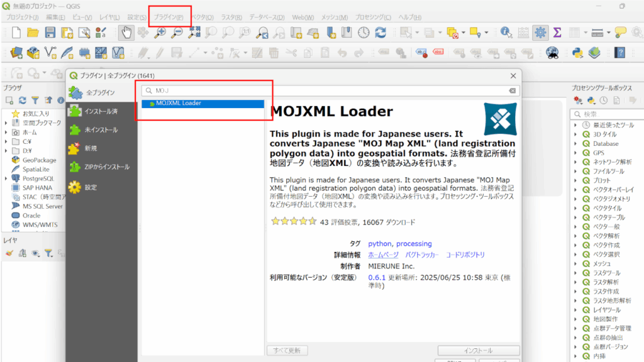Click the New GeoPackage layer icon

point(33,53)
